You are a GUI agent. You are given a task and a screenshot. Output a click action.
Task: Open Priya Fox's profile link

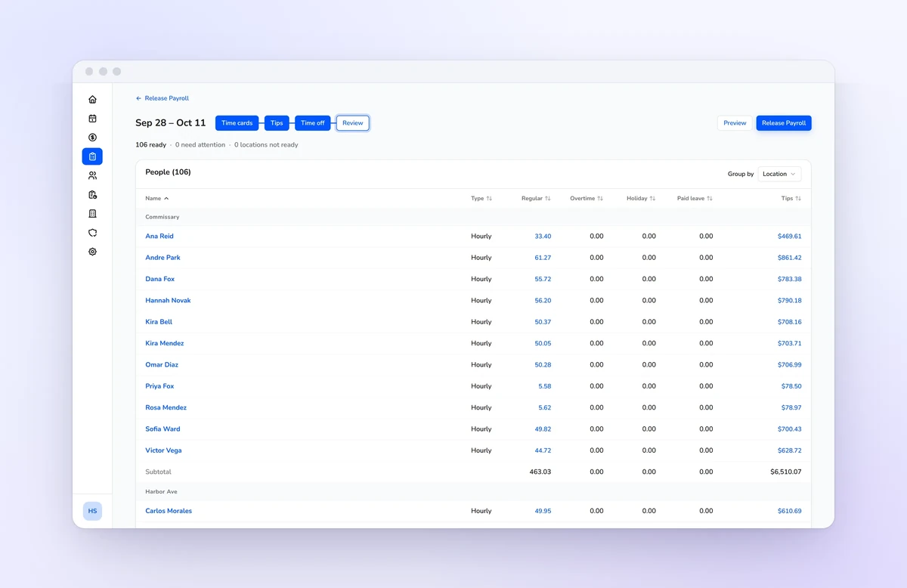coord(159,386)
